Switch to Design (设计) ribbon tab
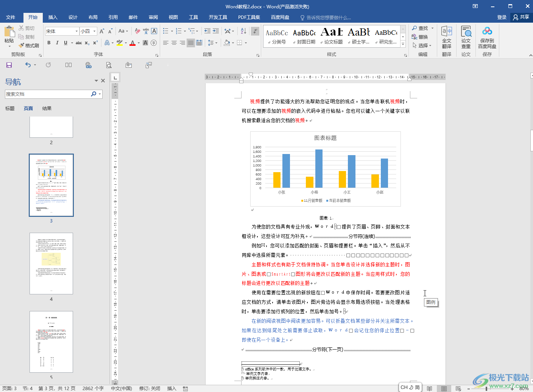The height and width of the screenshot is (392, 533). [73, 17]
